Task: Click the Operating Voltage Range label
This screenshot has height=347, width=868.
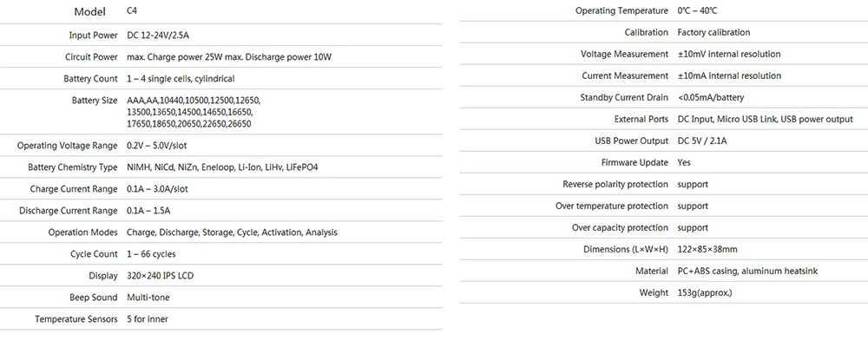Action: [68, 146]
